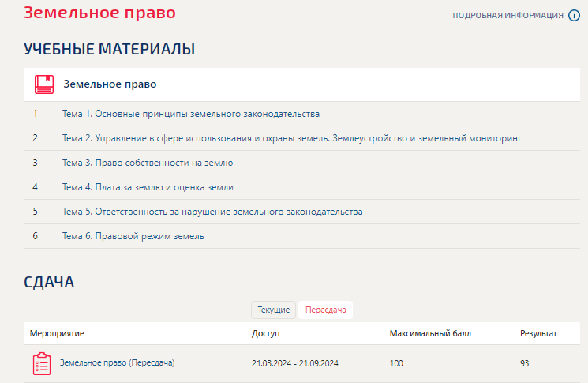Click the Максимальный балл column header
Image resolution: width=588 pixels, height=383 pixels.
(x=430, y=333)
